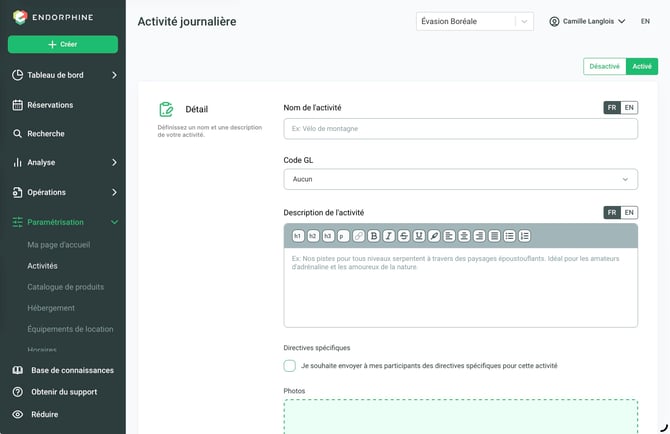Switch activity name language to EN

(x=629, y=108)
